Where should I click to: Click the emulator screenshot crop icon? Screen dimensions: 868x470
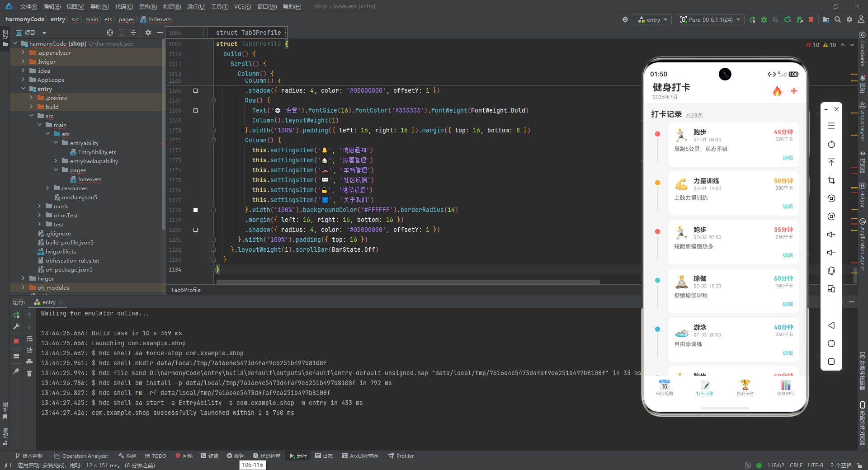pyautogui.click(x=831, y=180)
